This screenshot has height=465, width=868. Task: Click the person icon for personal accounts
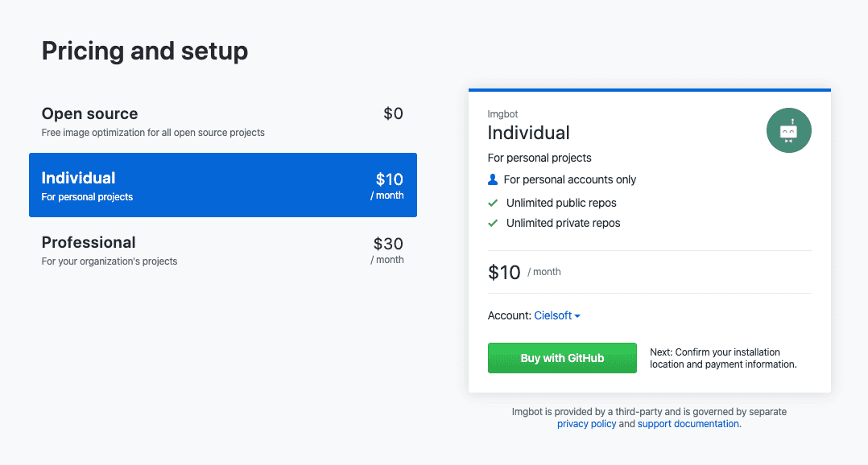point(494,179)
